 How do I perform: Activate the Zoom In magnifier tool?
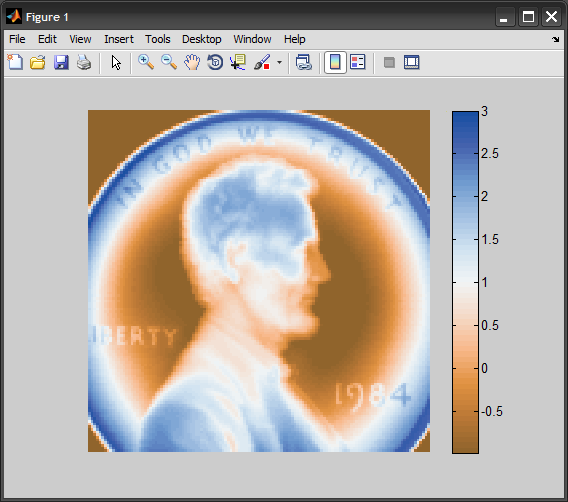pos(146,62)
